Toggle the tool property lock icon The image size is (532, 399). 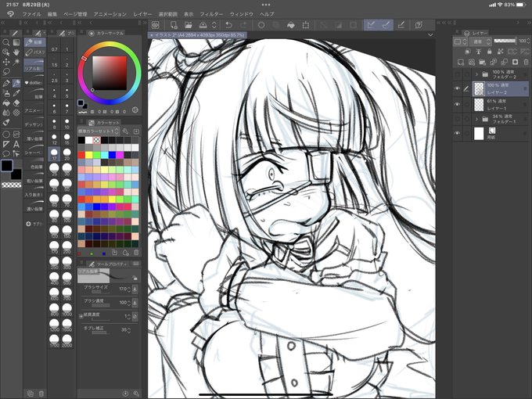(135, 278)
